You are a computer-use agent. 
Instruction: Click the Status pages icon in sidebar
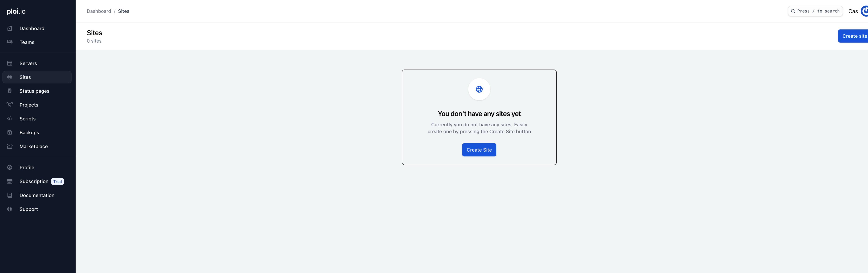coord(10,91)
